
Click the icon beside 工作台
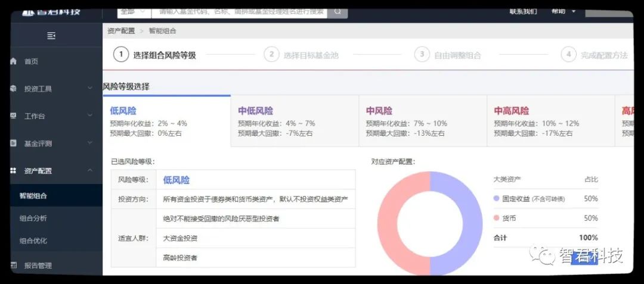pyautogui.click(x=14, y=116)
